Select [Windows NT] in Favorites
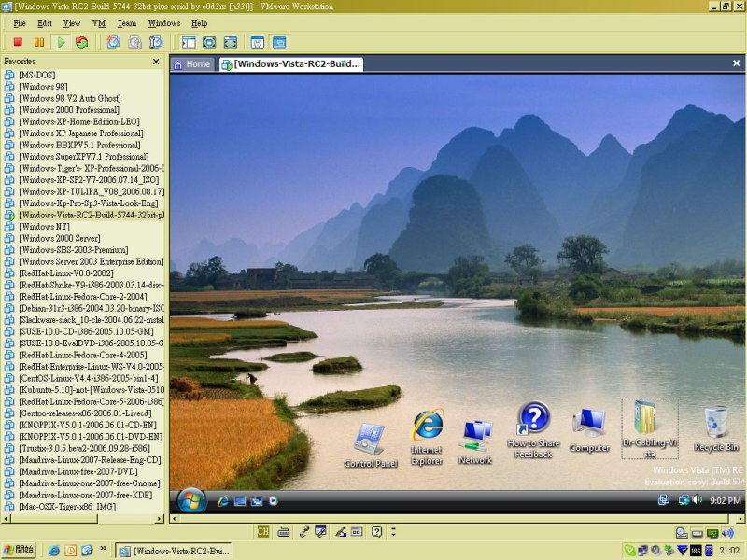Image resolution: width=747 pixels, height=560 pixels. (44, 227)
